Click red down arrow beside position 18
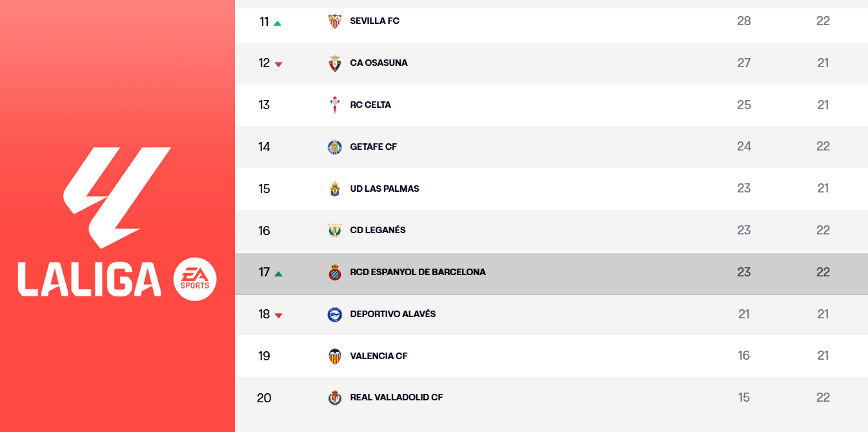The width and height of the screenshot is (868, 432). pos(278,316)
